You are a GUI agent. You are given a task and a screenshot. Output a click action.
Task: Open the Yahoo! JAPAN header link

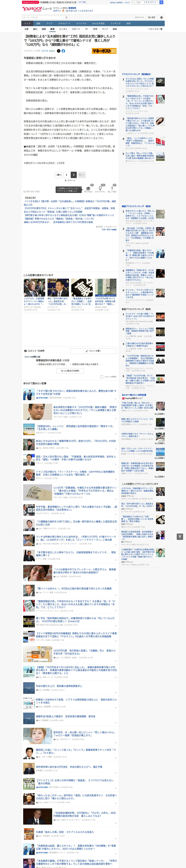click(116, 2)
